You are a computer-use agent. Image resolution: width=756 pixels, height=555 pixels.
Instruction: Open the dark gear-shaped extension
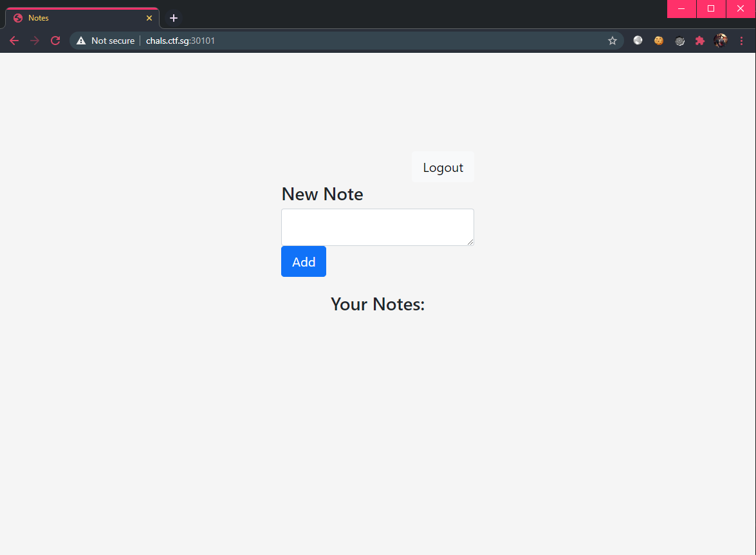(679, 40)
